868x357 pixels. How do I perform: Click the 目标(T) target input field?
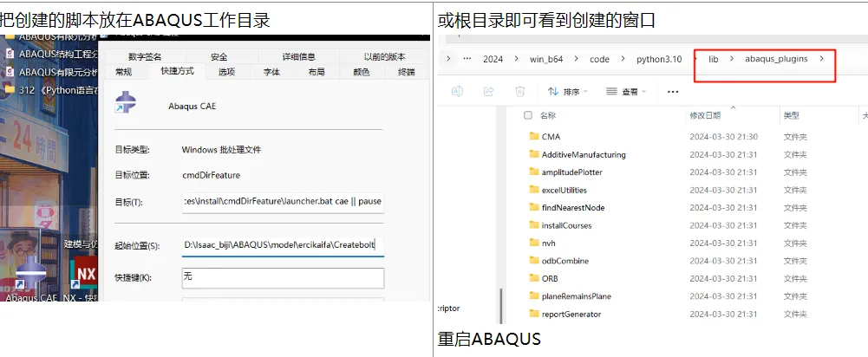283,202
